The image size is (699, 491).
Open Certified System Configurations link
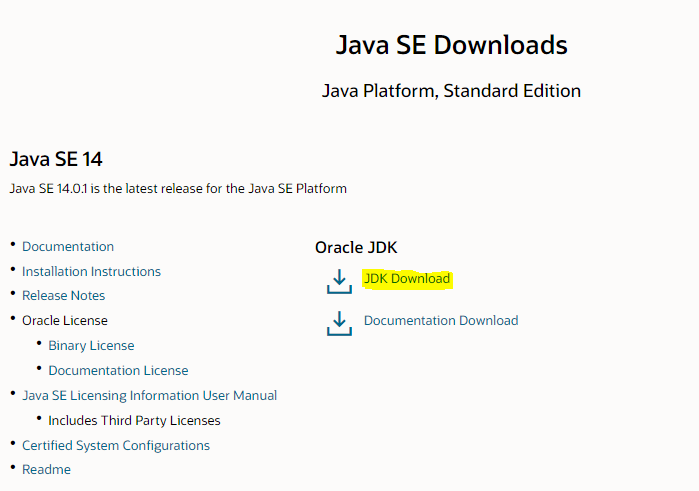(116, 446)
